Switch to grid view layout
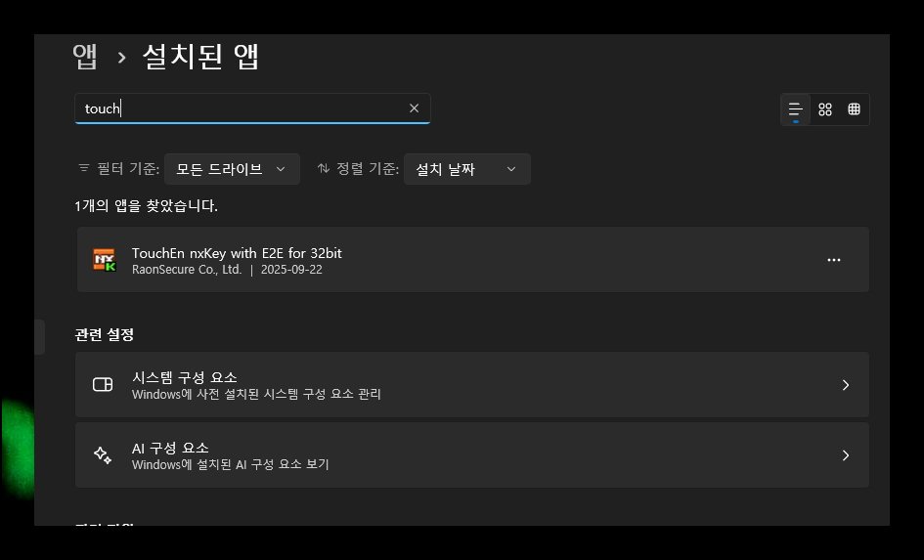Viewport: 924px width, 560px height. (825, 109)
